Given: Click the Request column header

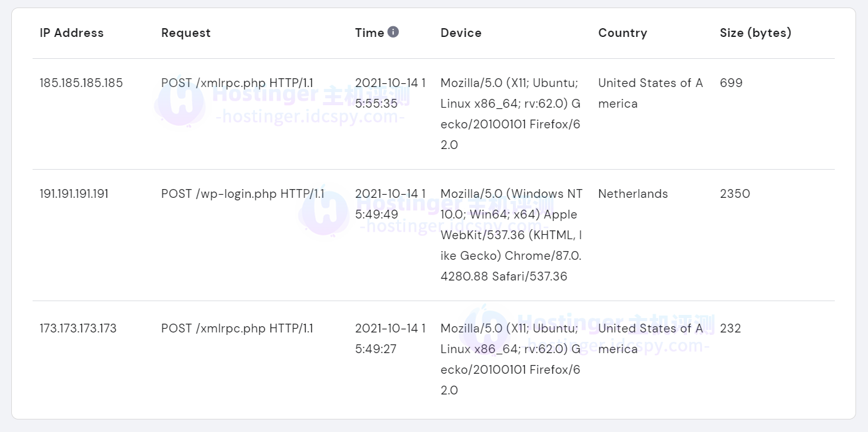Looking at the screenshot, I should tap(186, 33).
